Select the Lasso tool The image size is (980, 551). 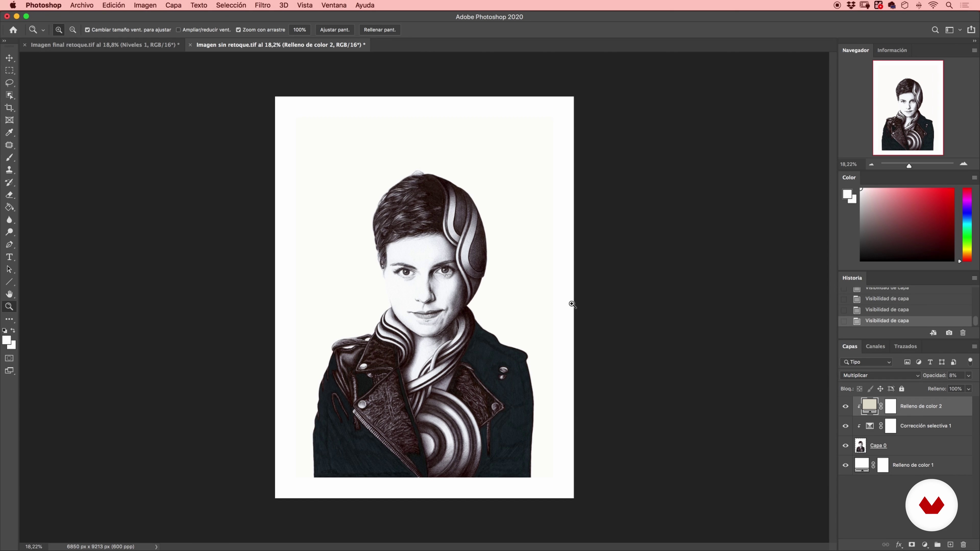pyautogui.click(x=9, y=83)
